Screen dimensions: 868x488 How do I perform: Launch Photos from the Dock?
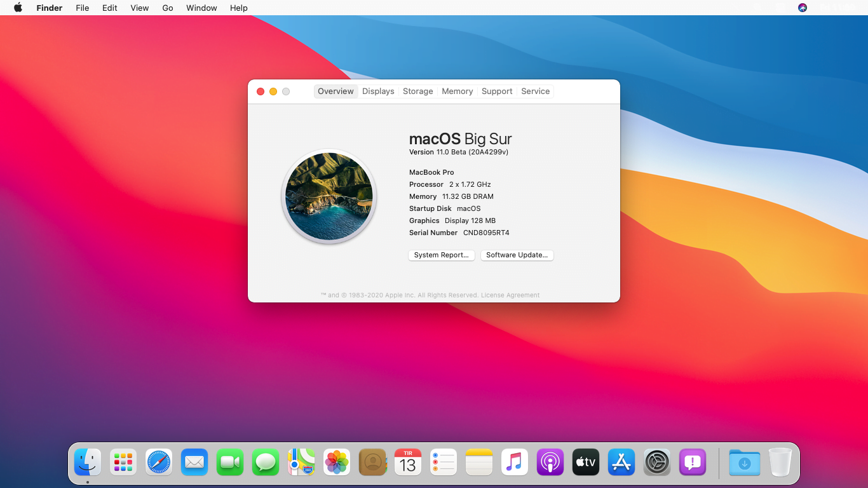click(337, 462)
